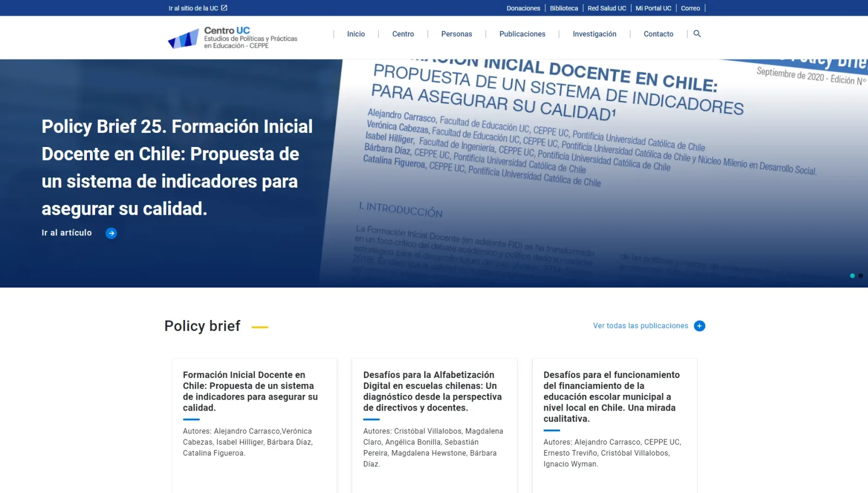
Task: Open 'Desafíos para la Alfabetización Digital' card title
Action: [432, 391]
